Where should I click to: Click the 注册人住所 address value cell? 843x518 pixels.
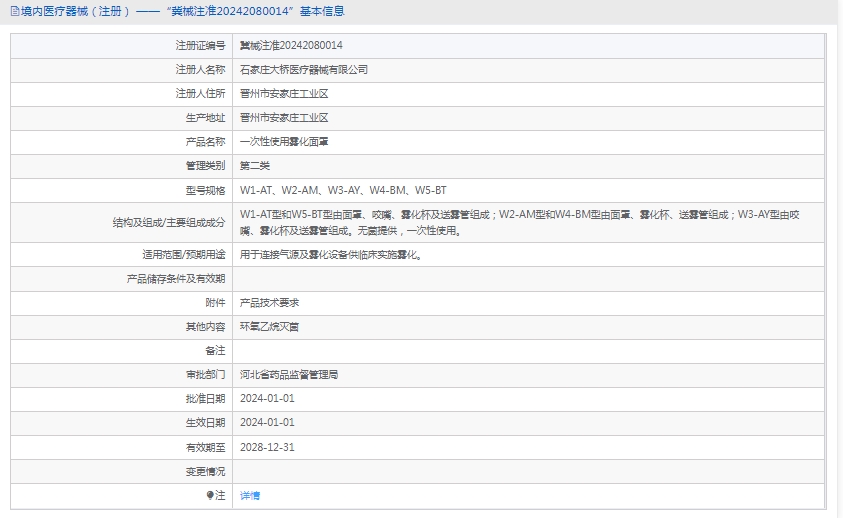pyautogui.click(x=284, y=94)
